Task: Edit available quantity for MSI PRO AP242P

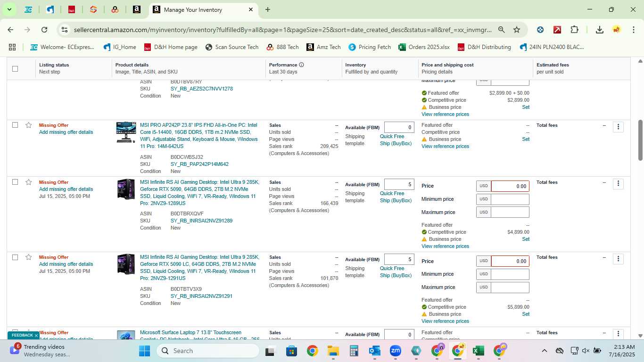Action: (399, 127)
